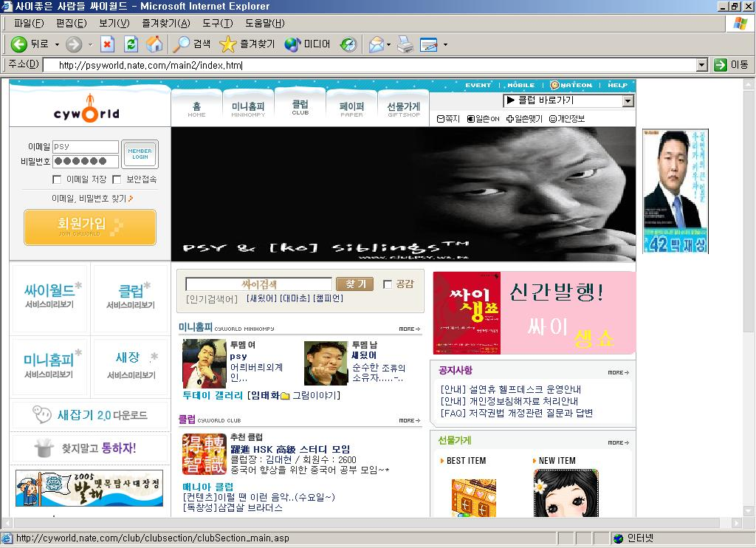Open the 즐겨찾기 star favorites button
The width and height of the screenshot is (756, 548).
(x=247, y=44)
